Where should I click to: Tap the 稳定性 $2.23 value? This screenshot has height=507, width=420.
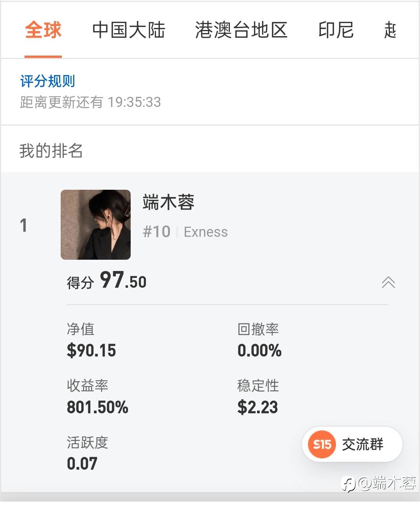(257, 407)
